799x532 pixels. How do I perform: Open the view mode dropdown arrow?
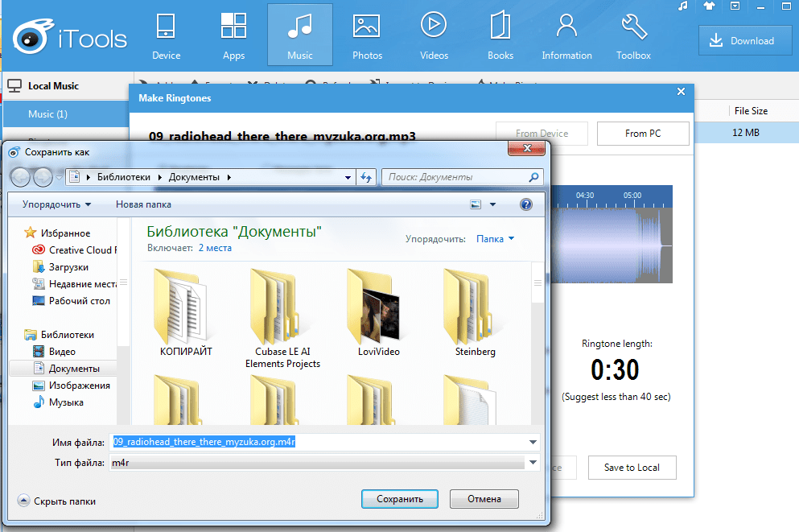[x=493, y=204]
